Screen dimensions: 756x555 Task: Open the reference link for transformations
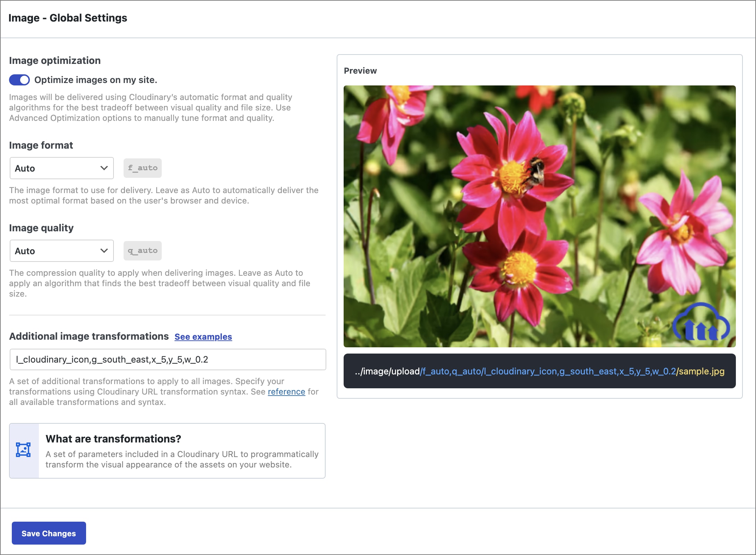(286, 392)
